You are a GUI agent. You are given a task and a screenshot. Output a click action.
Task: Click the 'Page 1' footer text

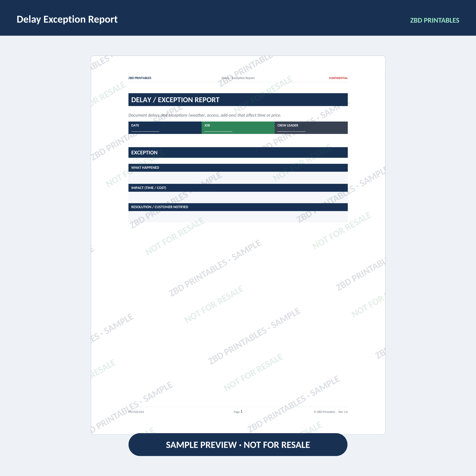[238, 412]
